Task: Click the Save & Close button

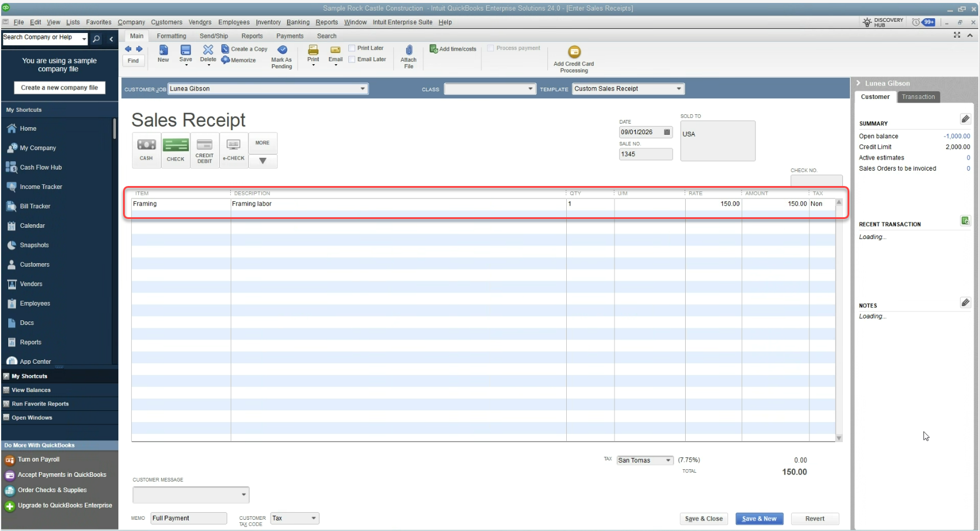Action: click(704, 519)
